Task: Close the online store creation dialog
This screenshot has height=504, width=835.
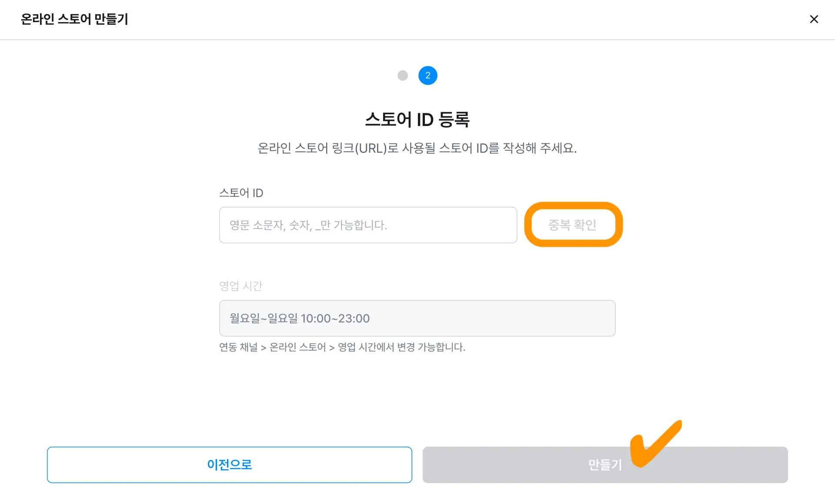Action: tap(814, 19)
